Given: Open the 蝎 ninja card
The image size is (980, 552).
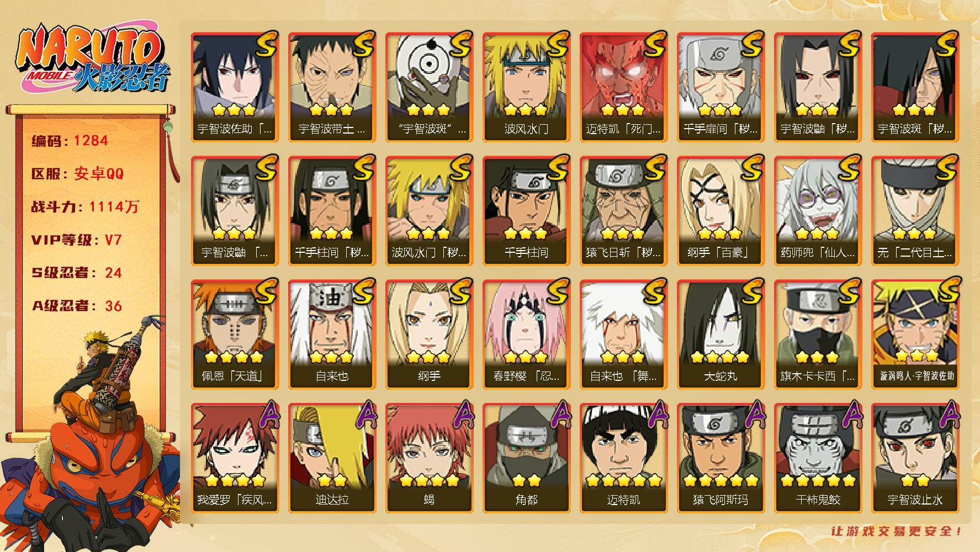Looking at the screenshot, I should (x=429, y=458).
